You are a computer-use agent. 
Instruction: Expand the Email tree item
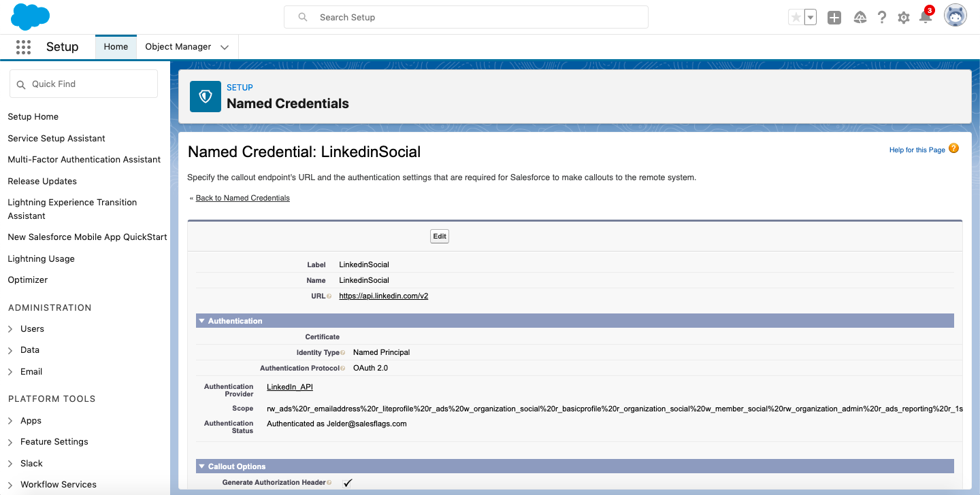coord(10,372)
